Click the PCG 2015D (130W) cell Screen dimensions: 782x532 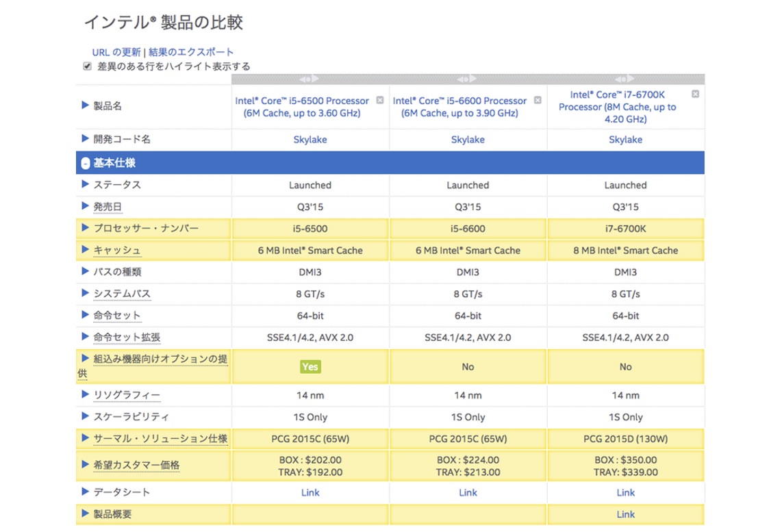click(x=625, y=439)
